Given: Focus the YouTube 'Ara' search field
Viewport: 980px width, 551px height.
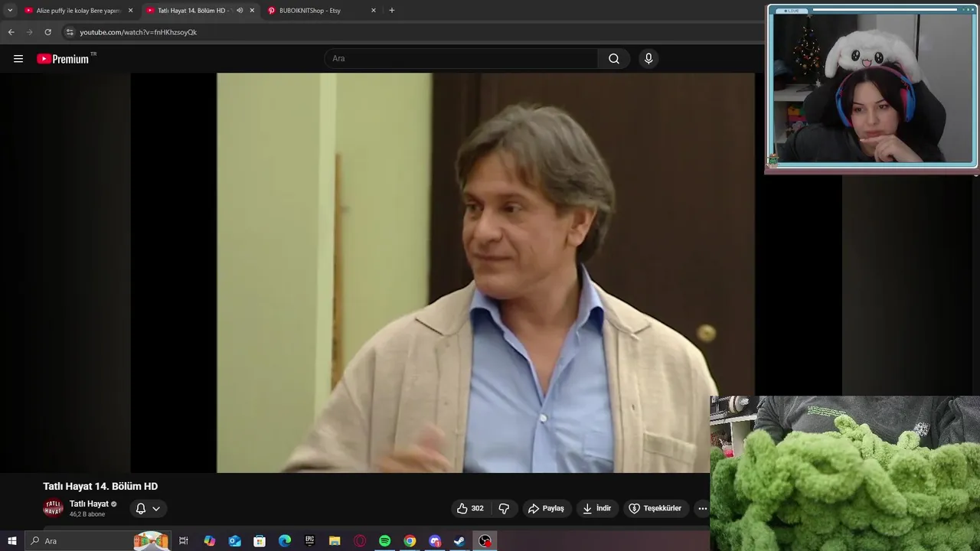Looking at the screenshot, I should (x=461, y=59).
